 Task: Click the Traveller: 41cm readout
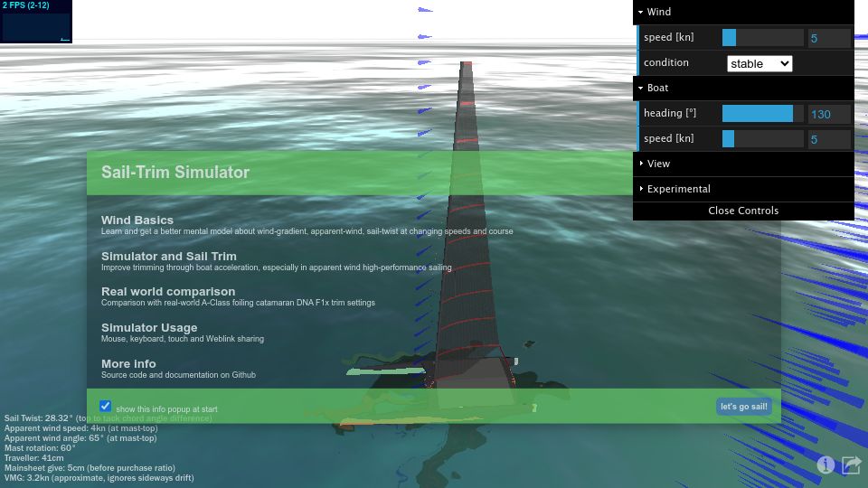coord(33,458)
